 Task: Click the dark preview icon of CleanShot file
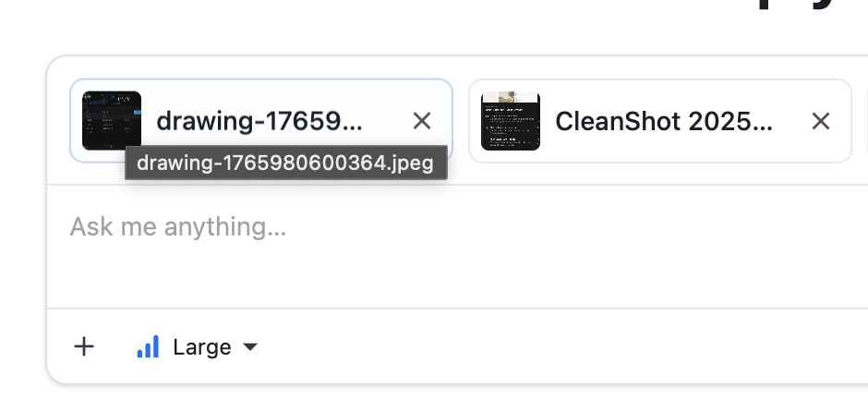pyautogui.click(x=511, y=121)
